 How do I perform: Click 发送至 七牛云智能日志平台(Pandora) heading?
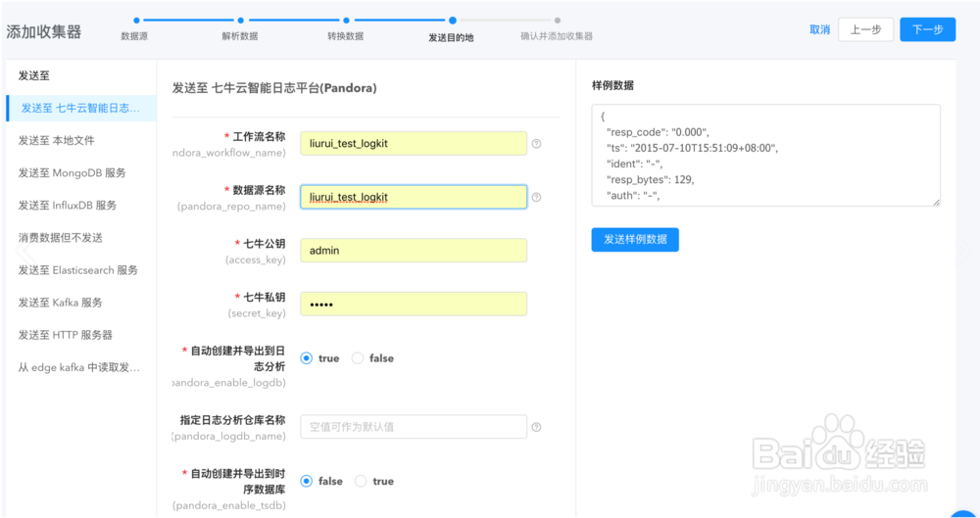(274, 89)
